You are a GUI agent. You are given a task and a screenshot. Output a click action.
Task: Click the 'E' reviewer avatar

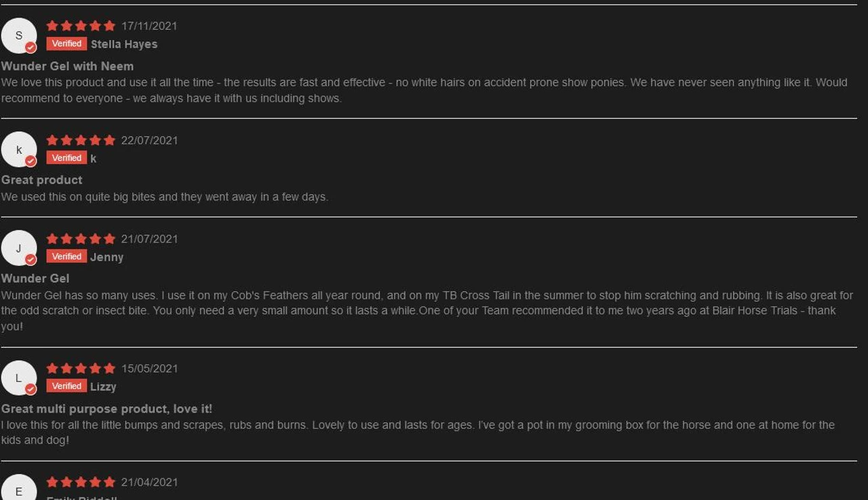[19, 491]
